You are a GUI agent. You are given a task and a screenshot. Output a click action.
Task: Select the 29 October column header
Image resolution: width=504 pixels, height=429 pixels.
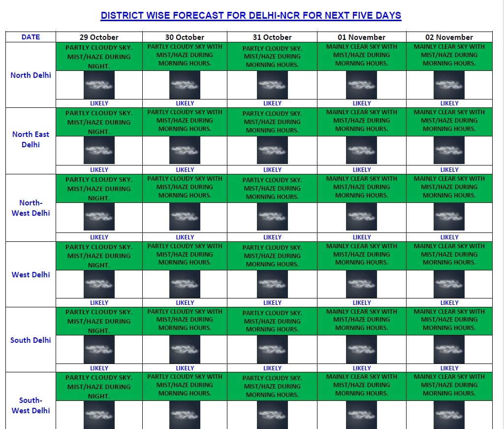tap(99, 37)
